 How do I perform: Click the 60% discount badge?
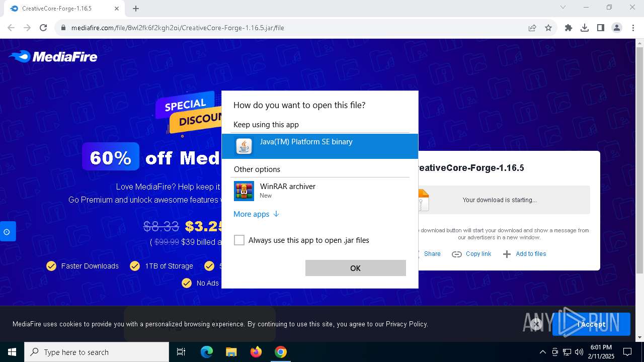pyautogui.click(x=111, y=157)
